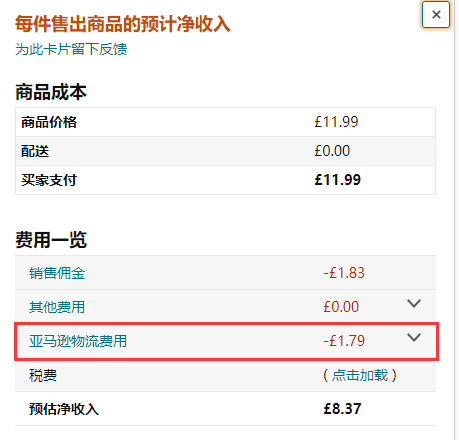Click the vertical scrollbar on right edge
Viewport: 459px width, 440px height.
coord(456,220)
